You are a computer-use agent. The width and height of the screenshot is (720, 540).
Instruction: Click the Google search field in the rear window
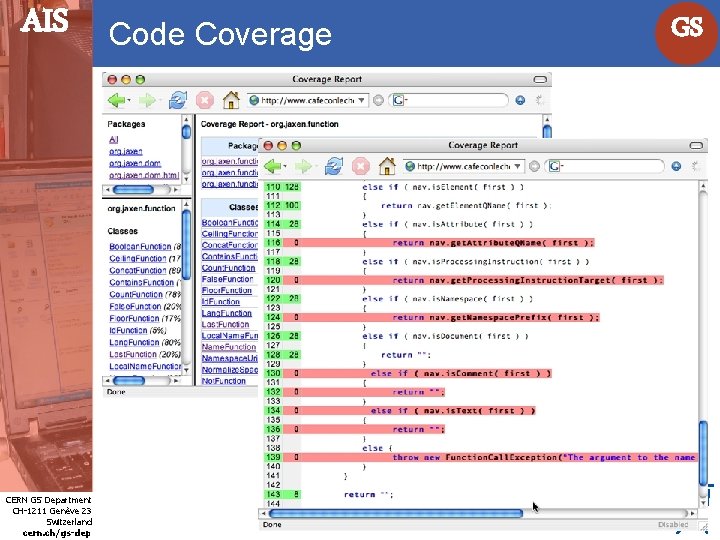[449, 100]
